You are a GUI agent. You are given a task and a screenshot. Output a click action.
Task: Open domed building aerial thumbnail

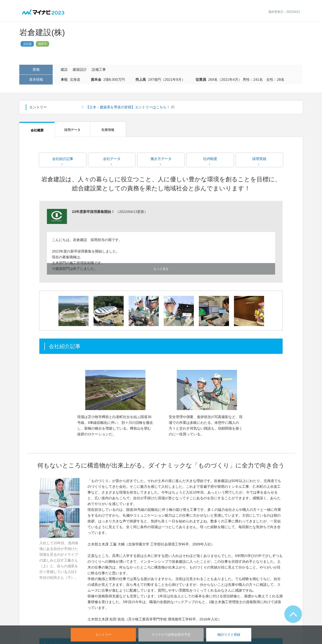[109, 311]
